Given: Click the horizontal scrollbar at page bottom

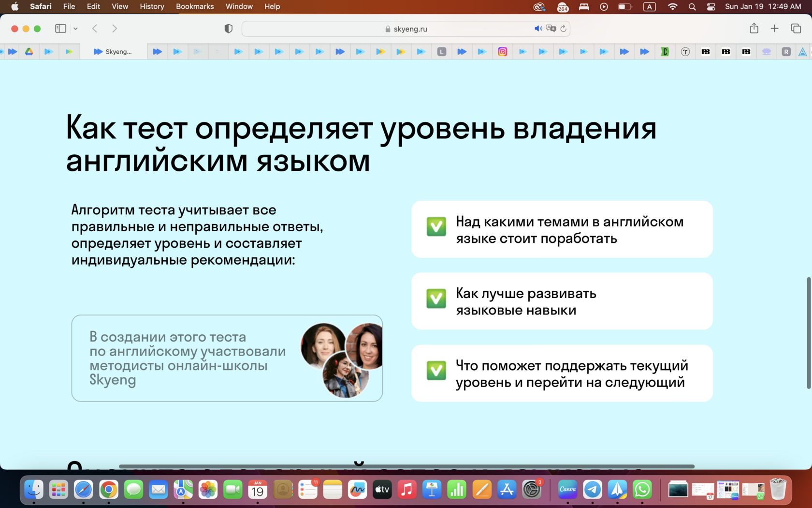Looking at the screenshot, I should click(406, 466).
